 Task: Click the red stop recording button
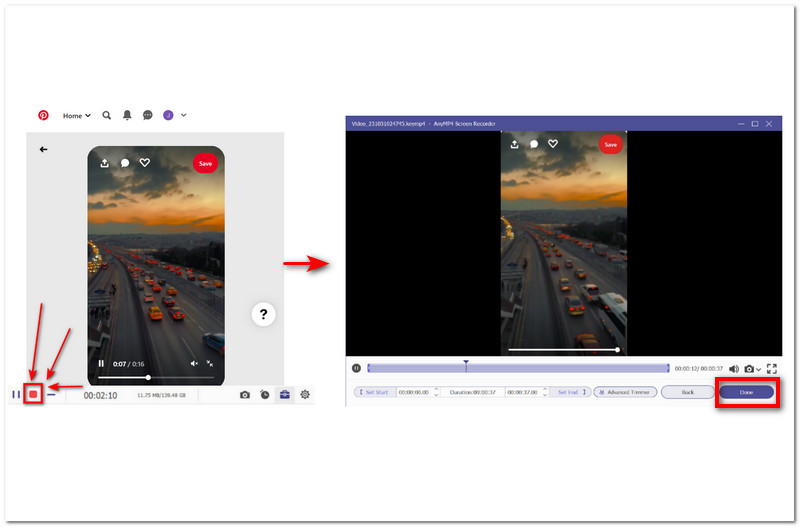click(x=33, y=394)
